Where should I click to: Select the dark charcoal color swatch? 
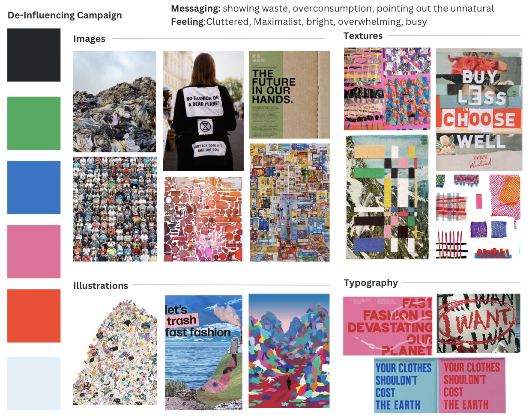click(34, 55)
